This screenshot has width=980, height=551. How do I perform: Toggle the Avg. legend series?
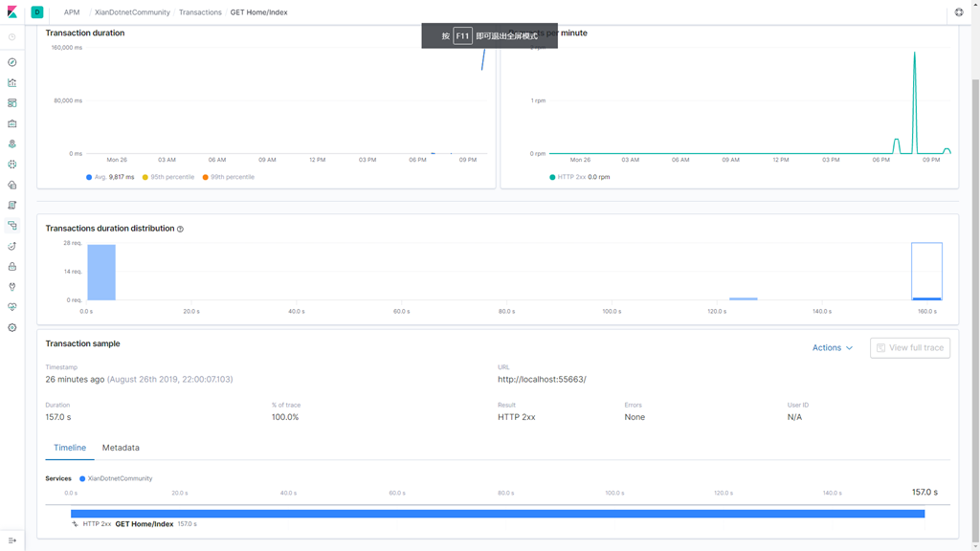pyautogui.click(x=110, y=177)
